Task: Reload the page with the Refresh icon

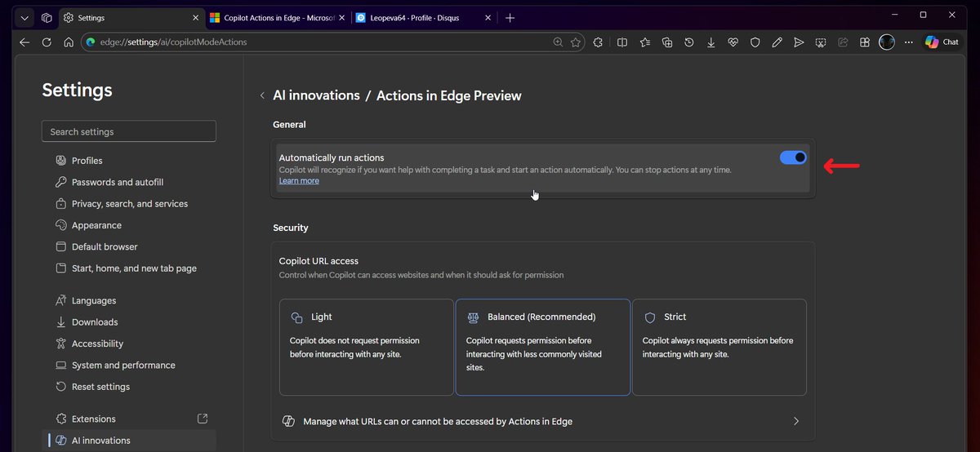Action: point(47,42)
